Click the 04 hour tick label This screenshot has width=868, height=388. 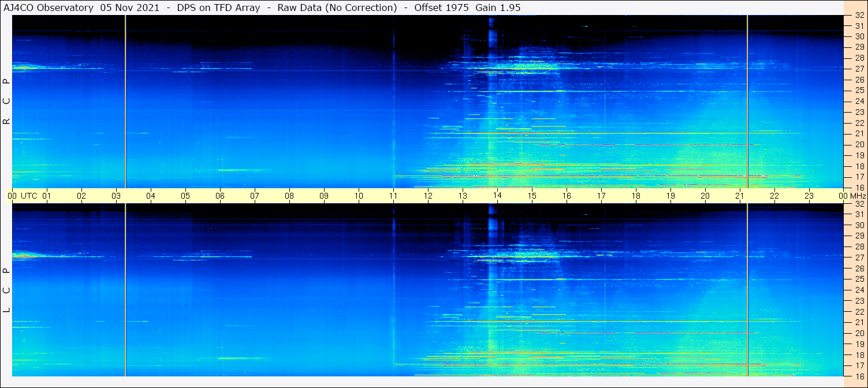click(x=151, y=196)
